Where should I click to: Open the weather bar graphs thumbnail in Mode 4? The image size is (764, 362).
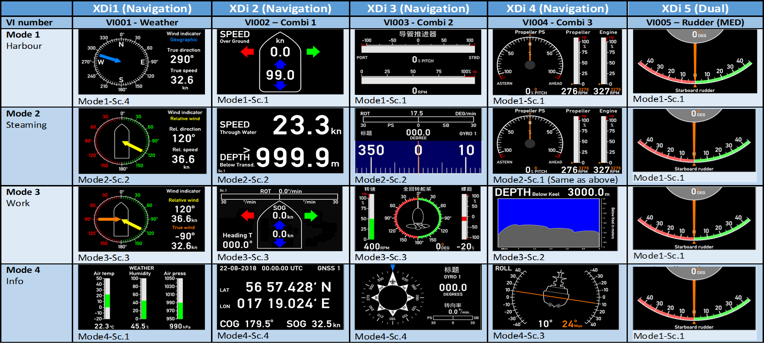[141, 298]
